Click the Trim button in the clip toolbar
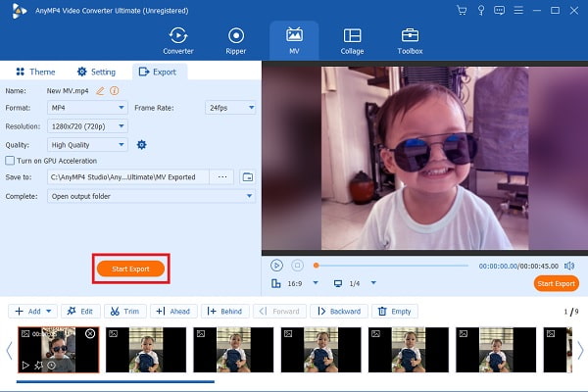The width and height of the screenshot is (588, 392). point(127,311)
